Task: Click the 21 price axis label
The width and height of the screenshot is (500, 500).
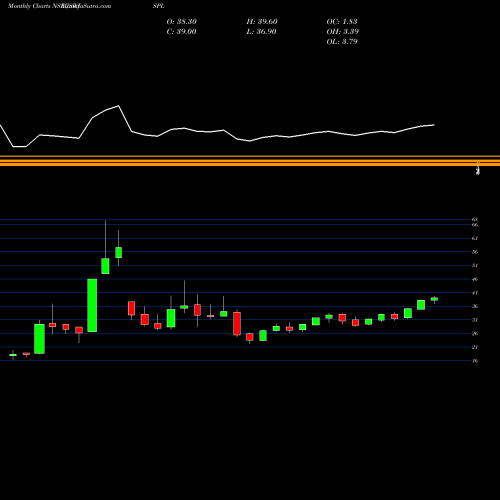Action: [x=475, y=347]
